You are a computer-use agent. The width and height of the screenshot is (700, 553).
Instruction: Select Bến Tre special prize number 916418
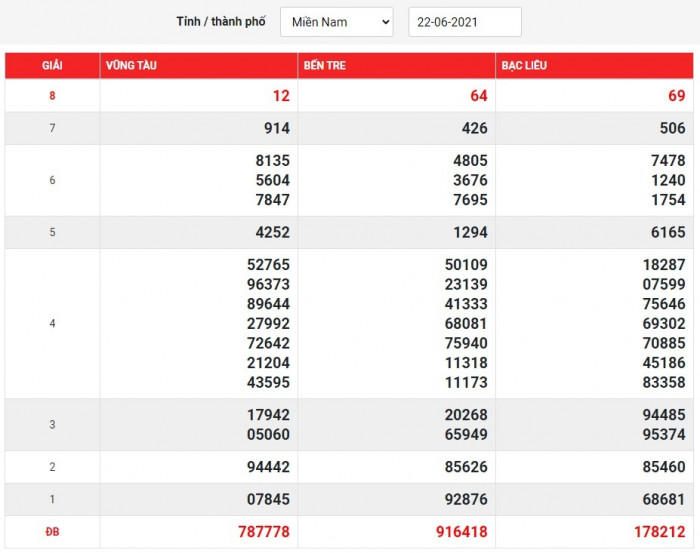click(x=459, y=532)
